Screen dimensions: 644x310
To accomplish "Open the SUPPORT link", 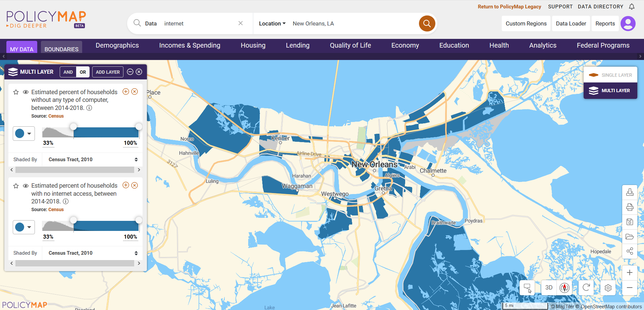I will [x=560, y=7].
